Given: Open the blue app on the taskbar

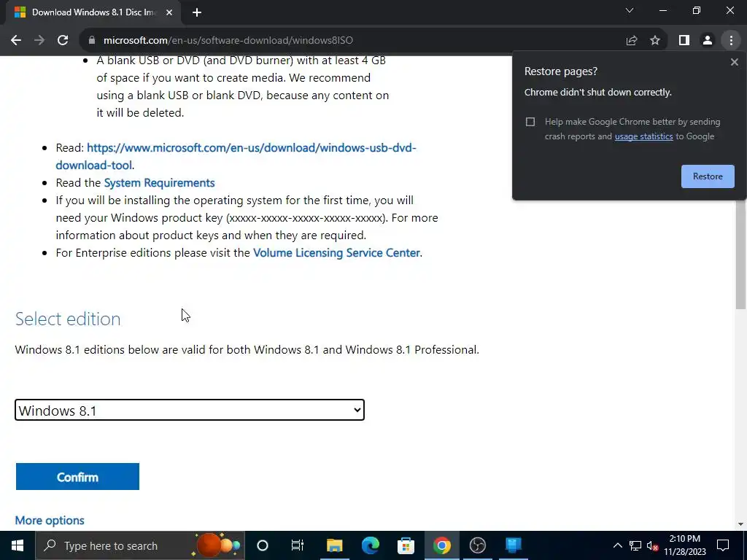Looking at the screenshot, I should [x=513, y=545].
